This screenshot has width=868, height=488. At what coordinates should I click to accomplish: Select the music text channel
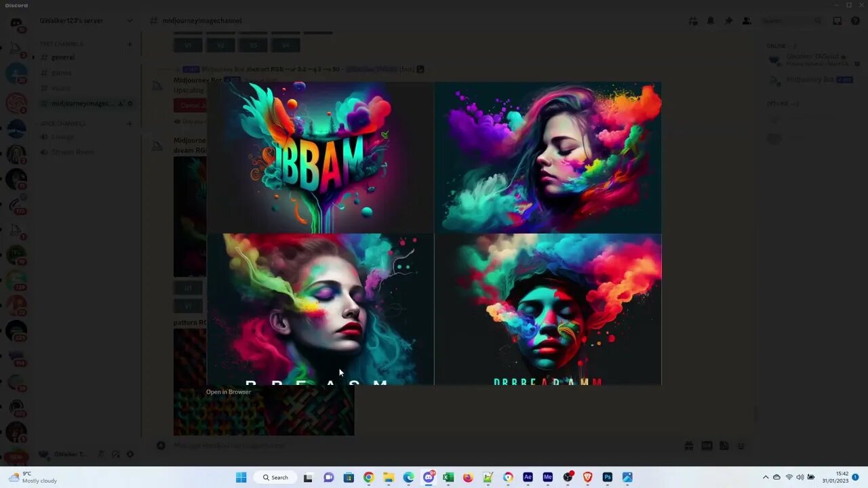pyautogui.click(x=86, y=88)
